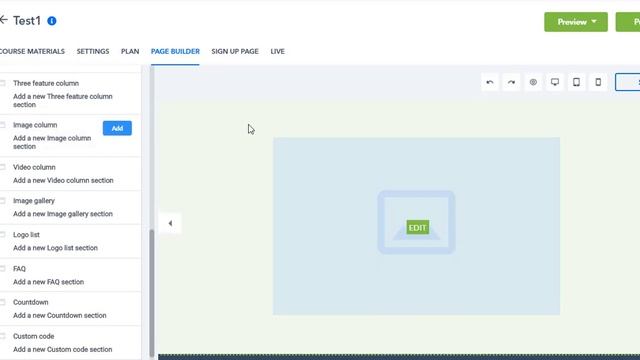Select the Image gallery section item
Viewport: 640px width, 360px height.
(71, 207)
